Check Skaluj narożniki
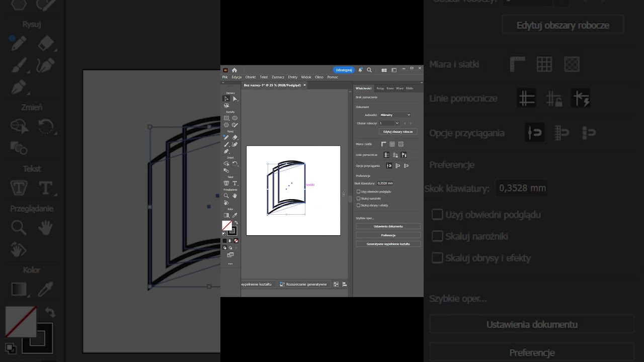The image size is (644, 362). 359,199
